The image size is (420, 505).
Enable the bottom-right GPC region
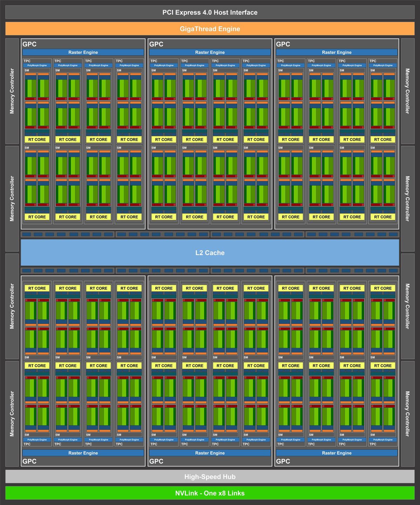click(283, 462)
